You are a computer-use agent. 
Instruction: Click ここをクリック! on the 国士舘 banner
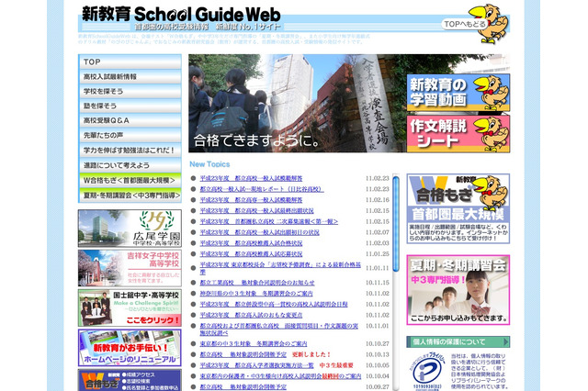pyautogui.click(x=153, y=320)
